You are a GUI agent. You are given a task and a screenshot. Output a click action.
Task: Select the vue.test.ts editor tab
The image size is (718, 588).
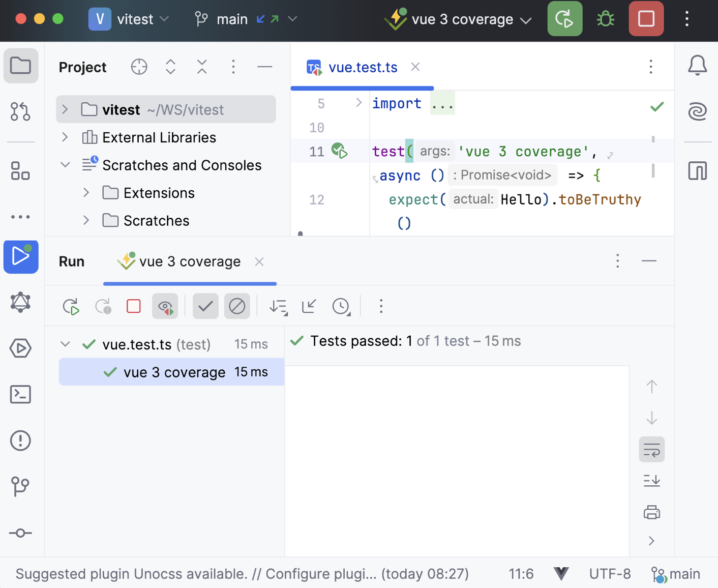pyautogui.click(x=362, y=67)
